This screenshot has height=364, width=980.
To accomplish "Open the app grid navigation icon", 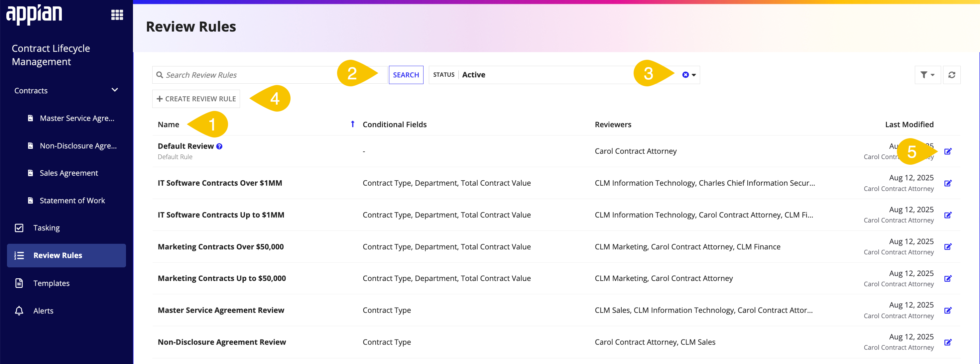I will [x=117, y=15].
